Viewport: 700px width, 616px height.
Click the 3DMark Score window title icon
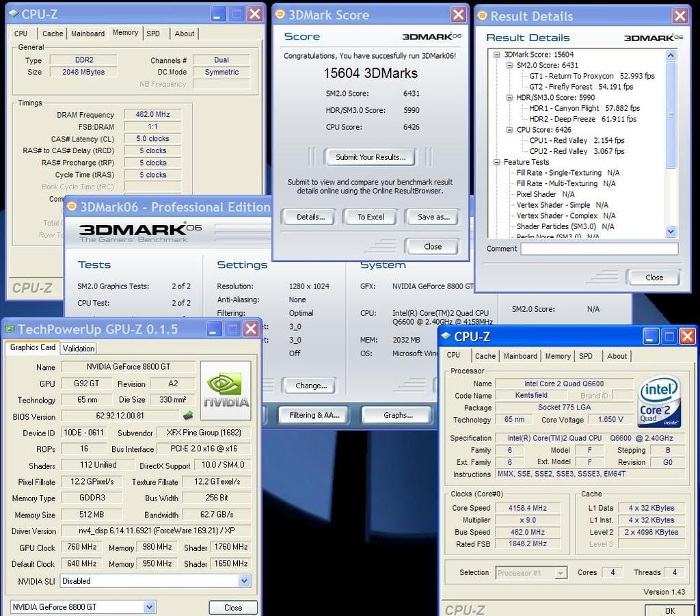pos(280,14)
